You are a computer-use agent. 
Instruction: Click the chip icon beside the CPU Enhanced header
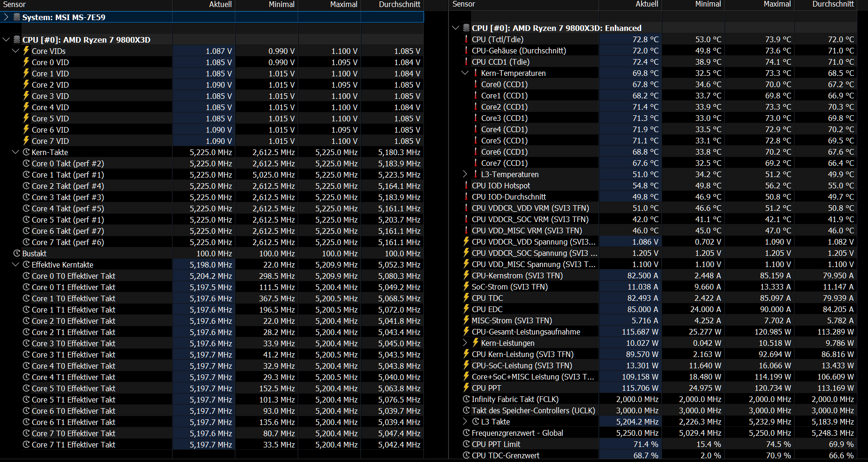coord(466,28)
